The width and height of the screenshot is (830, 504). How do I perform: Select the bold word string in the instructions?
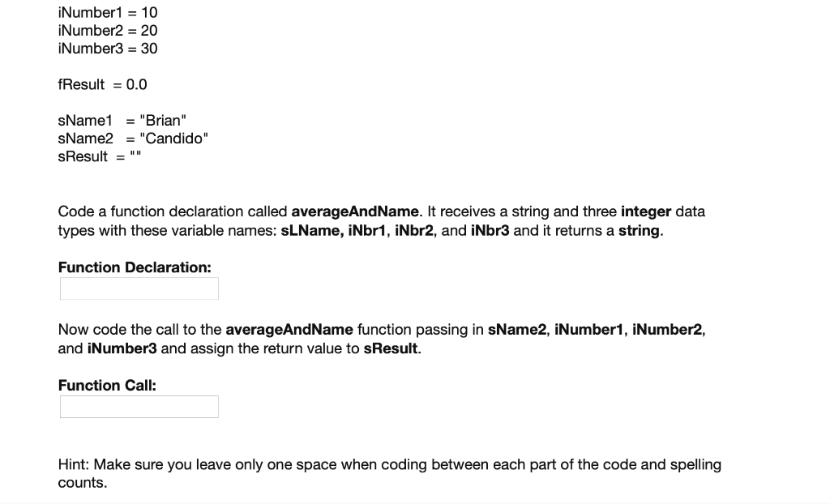point(640,230)
